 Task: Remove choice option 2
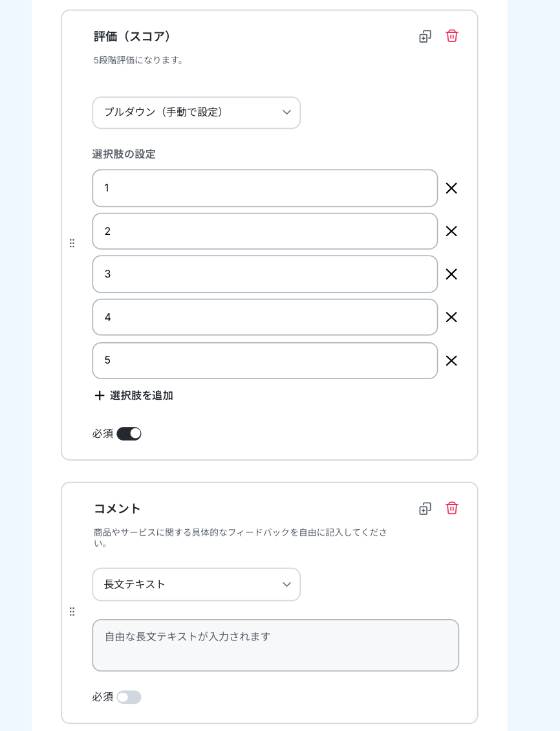(x=451, y=231)
